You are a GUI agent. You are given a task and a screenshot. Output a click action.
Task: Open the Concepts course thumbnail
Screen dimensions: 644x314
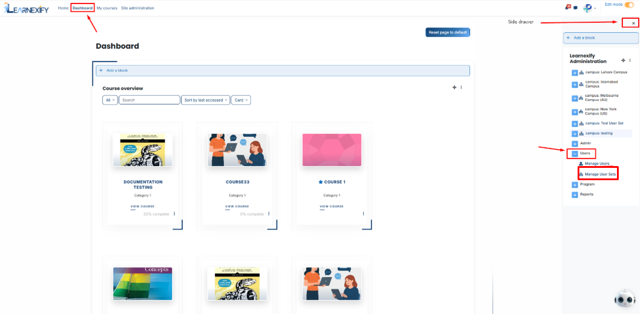[x=143, y=283]
